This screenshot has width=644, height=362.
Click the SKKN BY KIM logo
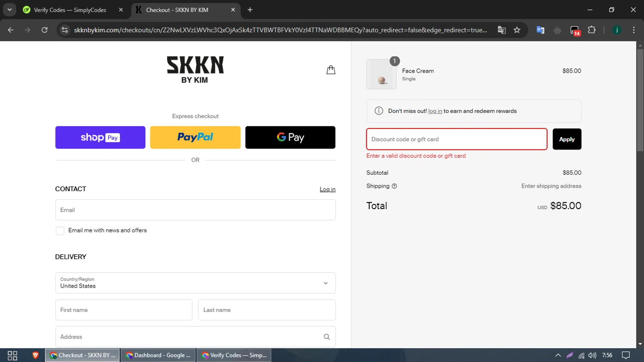tap(195, 70)
